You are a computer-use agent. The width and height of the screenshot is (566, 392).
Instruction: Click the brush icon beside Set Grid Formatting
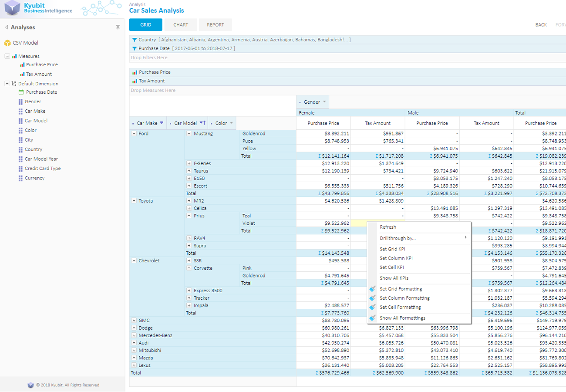pyautogui.click(x=373, y=289)
